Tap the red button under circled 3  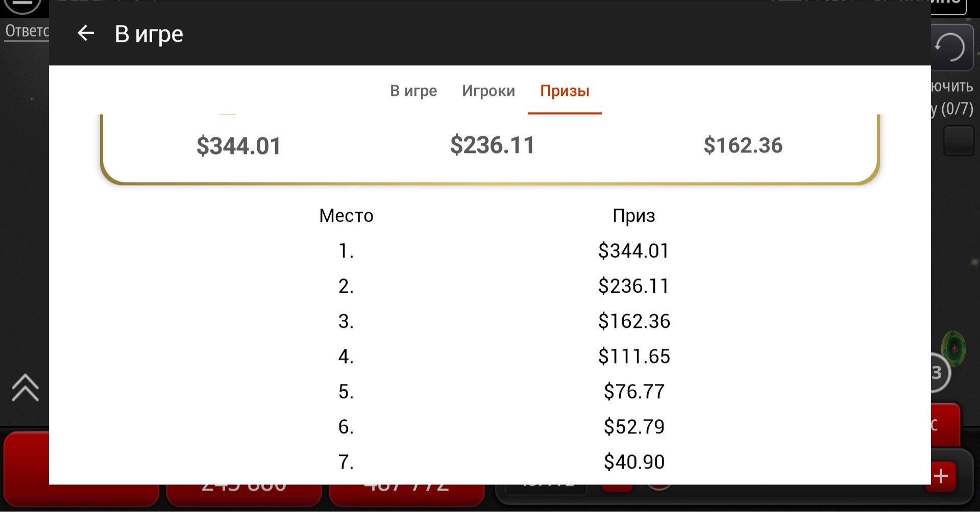coord(946,425)
